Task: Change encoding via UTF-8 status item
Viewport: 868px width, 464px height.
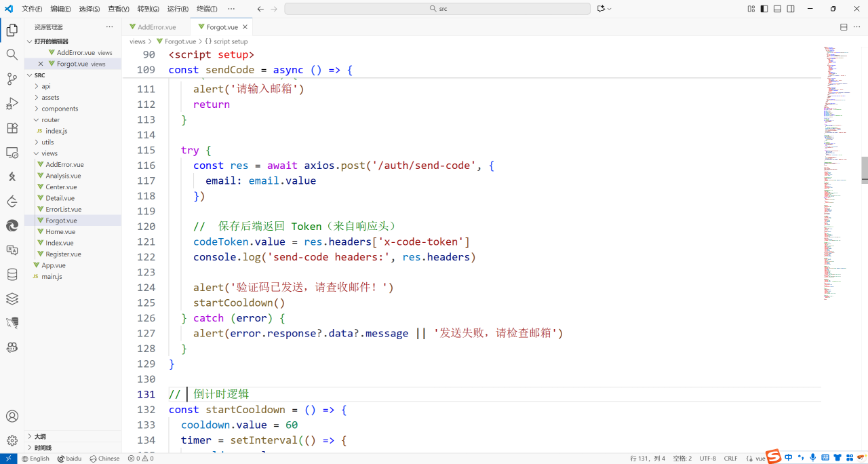Action: coord(708,459)
